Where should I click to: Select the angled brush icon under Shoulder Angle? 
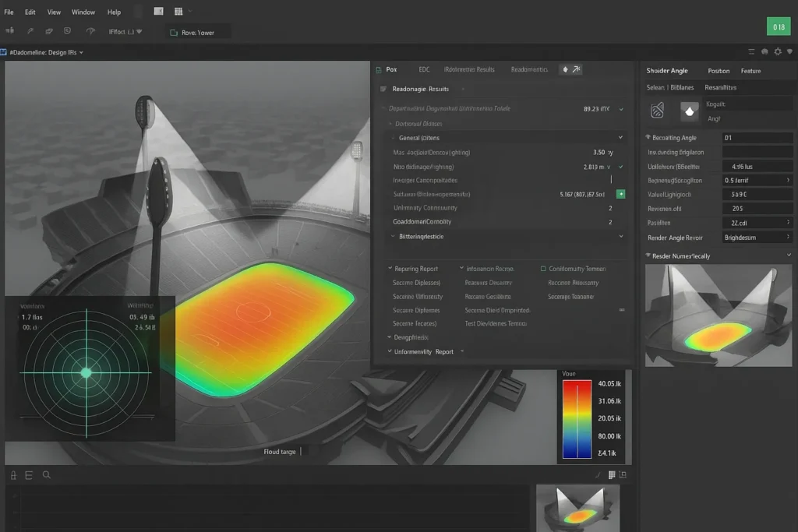click(657, 110)
